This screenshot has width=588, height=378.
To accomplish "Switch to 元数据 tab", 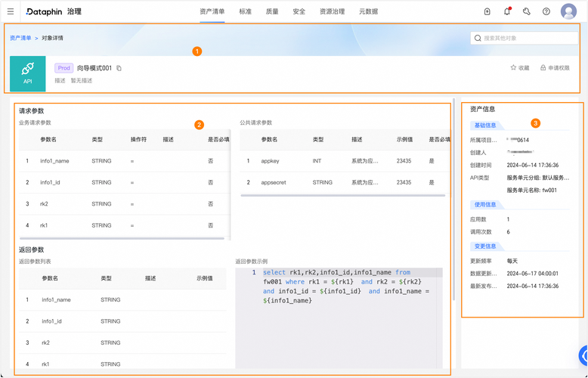I will click(x=369, y=11).
